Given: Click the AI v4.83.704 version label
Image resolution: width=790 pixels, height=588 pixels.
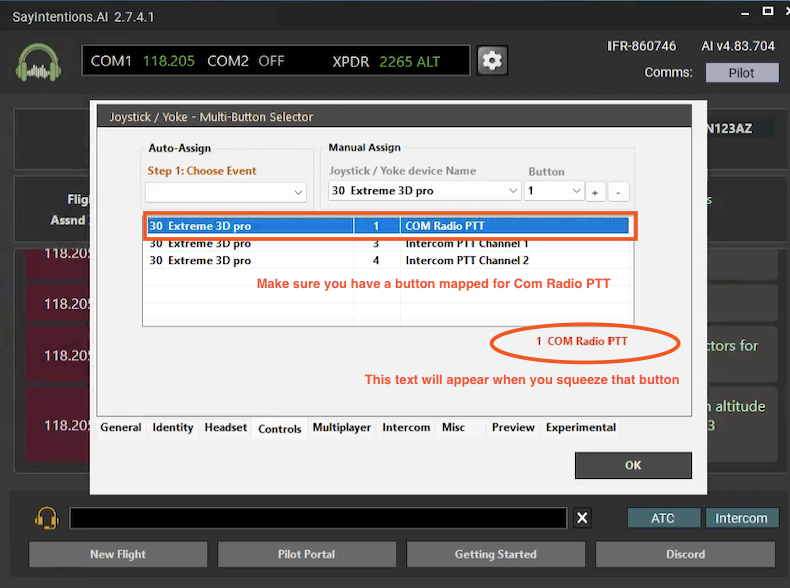Looking at the screenshot, I should pos(738,46).
